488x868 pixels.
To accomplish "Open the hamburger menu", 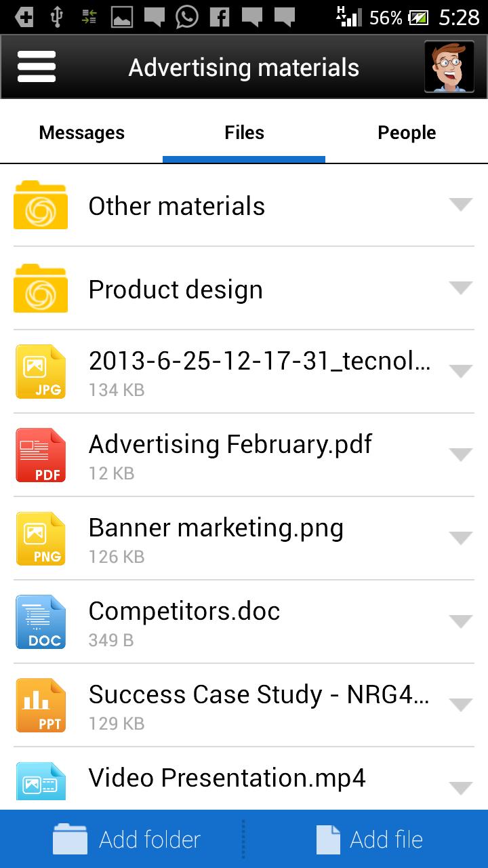I will click(x=37, y=67).
